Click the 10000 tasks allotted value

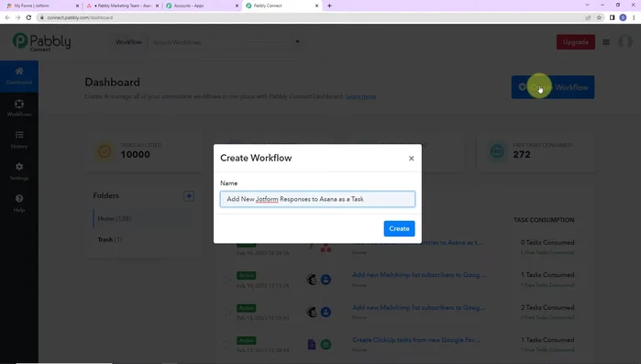pos(135,154)
